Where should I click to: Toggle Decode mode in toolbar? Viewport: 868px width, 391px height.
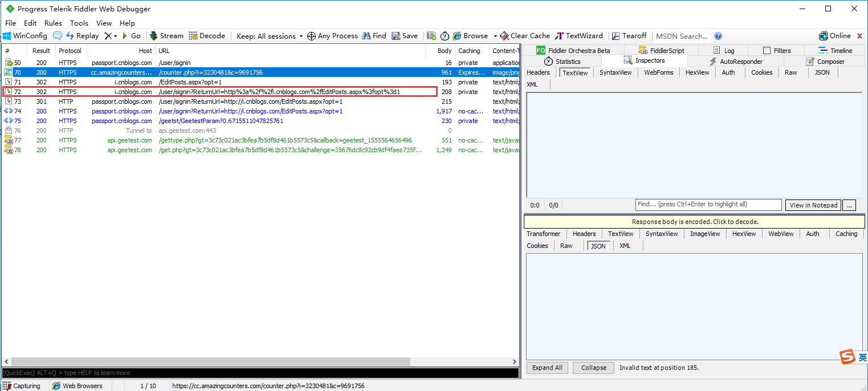(x=207, y=36)
